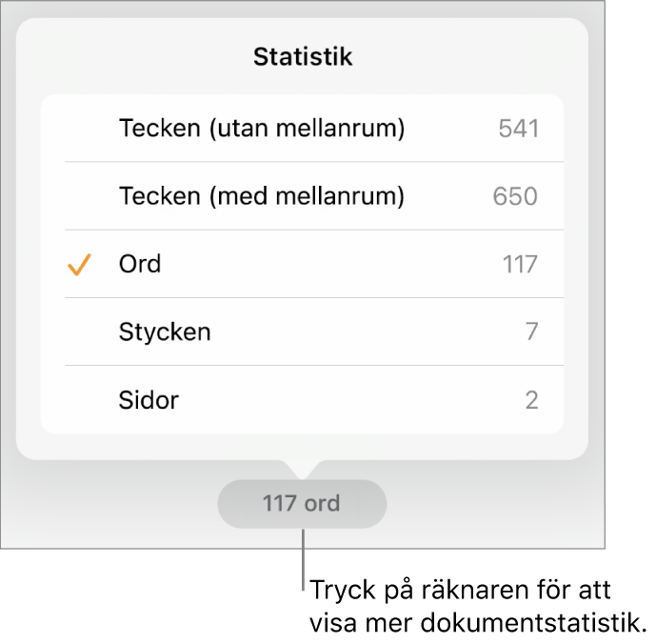Click empty check slot beside Tecken (med mellanrum)
The image size is (656, 644).
pyautogui.click(x=79, y=196)
